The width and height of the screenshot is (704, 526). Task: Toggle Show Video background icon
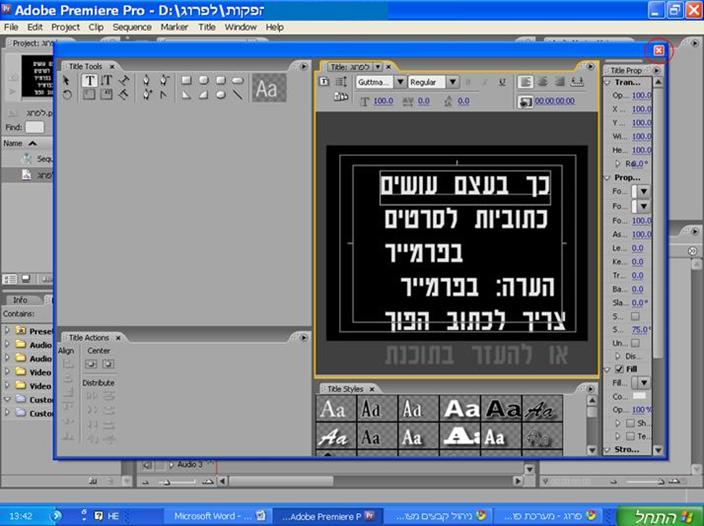coord(524,102)
